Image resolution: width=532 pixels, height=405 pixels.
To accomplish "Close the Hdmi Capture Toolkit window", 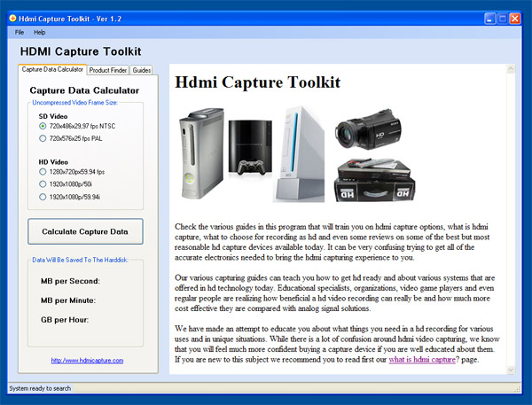I will 515,19.
